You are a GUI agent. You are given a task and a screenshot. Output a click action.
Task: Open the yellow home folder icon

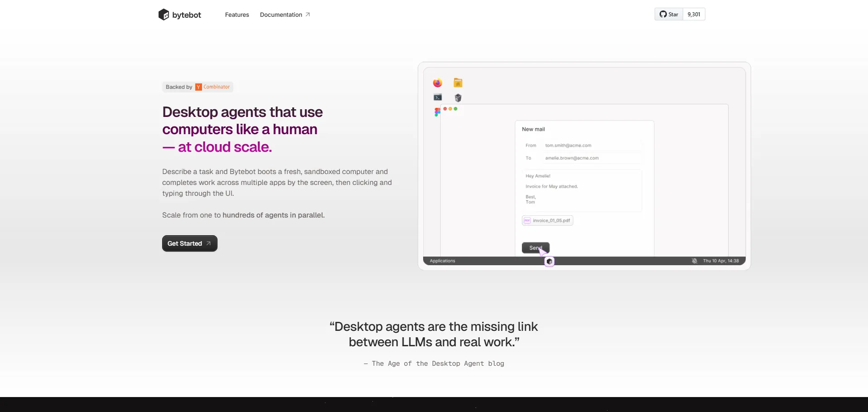click(x=458, y=83)
